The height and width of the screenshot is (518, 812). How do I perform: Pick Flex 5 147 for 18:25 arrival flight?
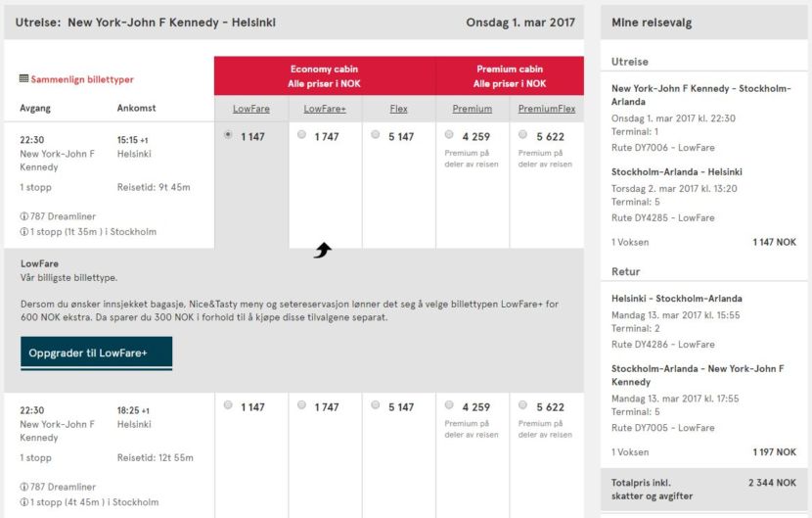(x=376, y=405)
